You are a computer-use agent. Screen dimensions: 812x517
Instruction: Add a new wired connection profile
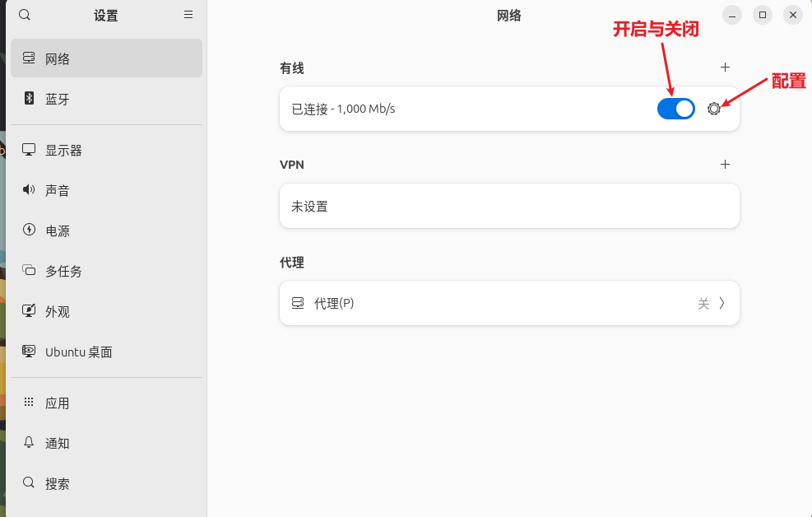[725, 68]
